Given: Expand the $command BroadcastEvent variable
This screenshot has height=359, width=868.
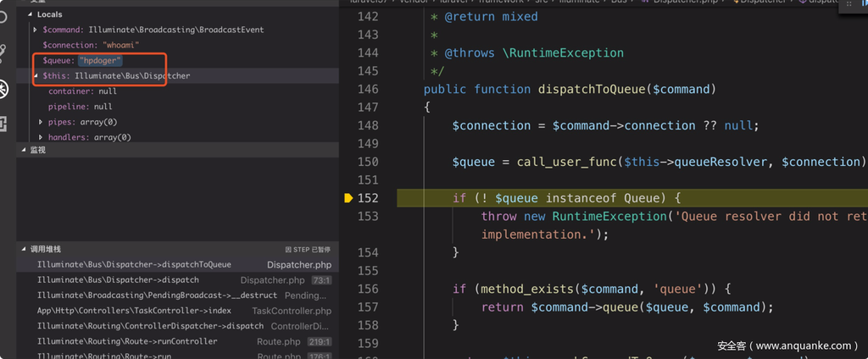Looking at the screenshot, I should [x=35, y=30].
